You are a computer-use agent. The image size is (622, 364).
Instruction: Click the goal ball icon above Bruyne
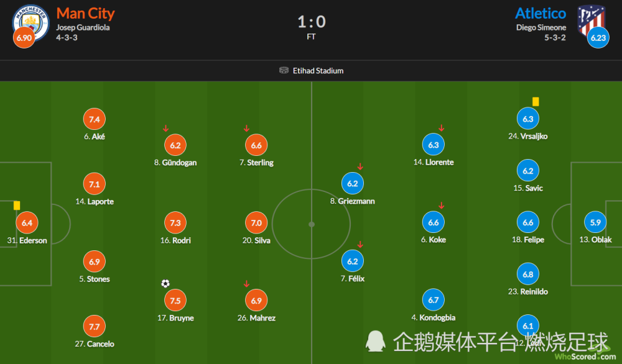coord(165,283)
